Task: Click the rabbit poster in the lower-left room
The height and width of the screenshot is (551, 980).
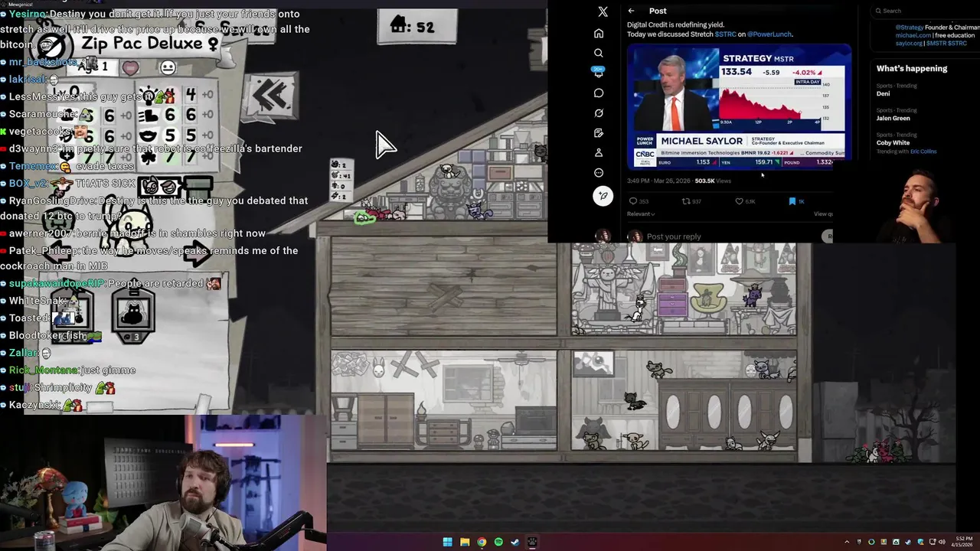Action: coord(377,369)
